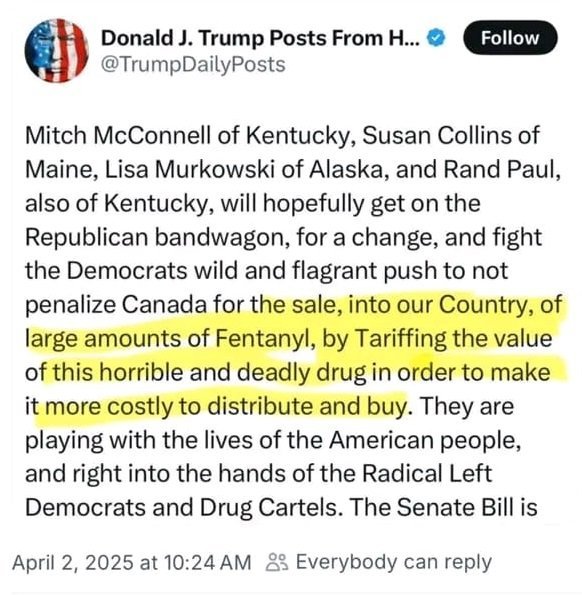Click the April 2, 2025 timestamp
This screenshot has width=582, height=595.
tap(132, 562)
